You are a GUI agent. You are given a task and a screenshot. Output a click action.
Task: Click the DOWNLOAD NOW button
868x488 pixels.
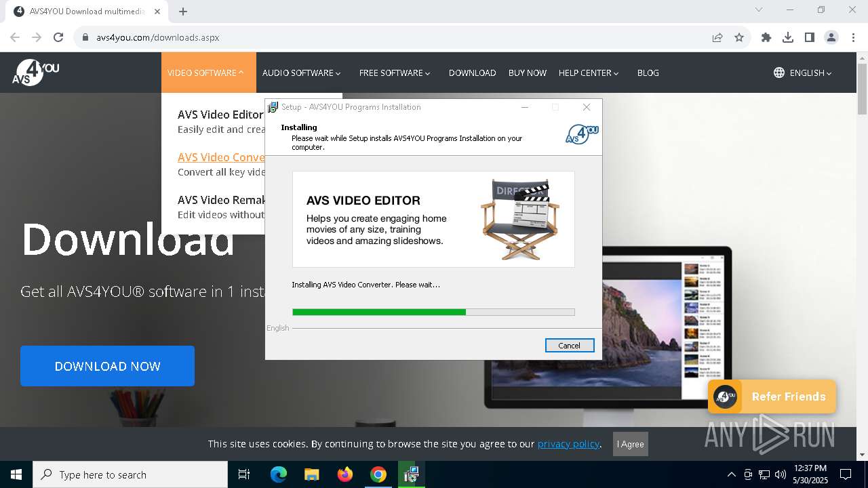point(107,366)
